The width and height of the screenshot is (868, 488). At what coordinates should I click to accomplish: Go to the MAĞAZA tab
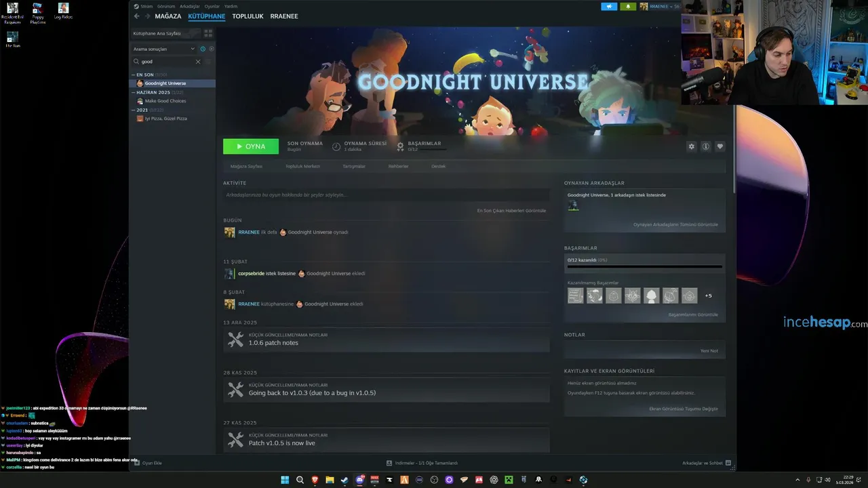[168, 16]
